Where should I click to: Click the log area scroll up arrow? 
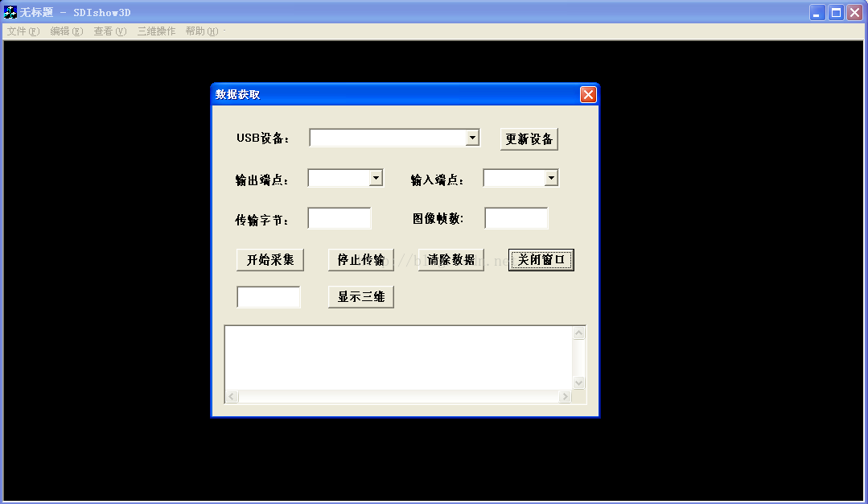pyautogui.click(x=579, y=333)
